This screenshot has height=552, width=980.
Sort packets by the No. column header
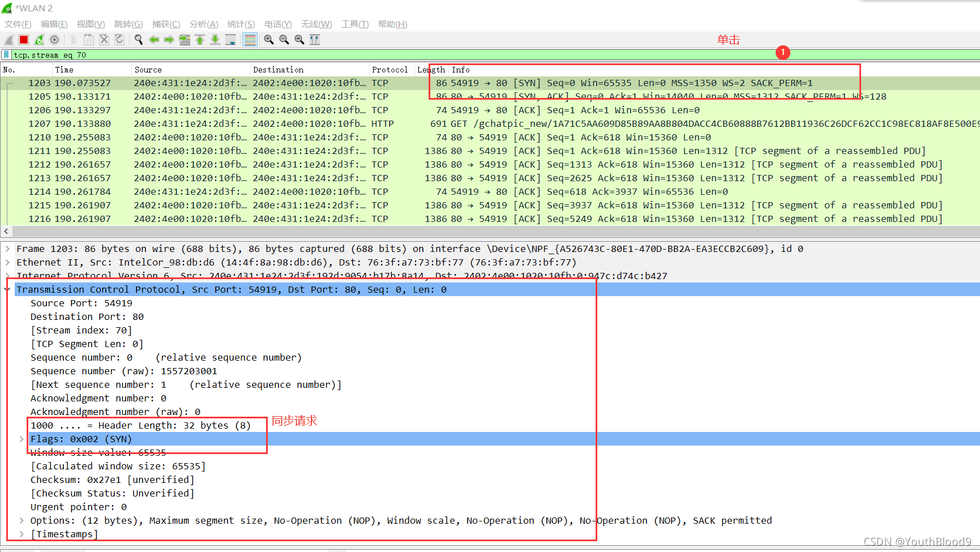coord(26,70)
